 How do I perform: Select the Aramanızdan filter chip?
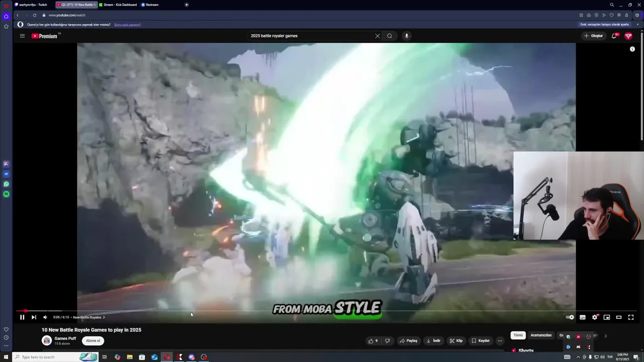click(541, 335)
